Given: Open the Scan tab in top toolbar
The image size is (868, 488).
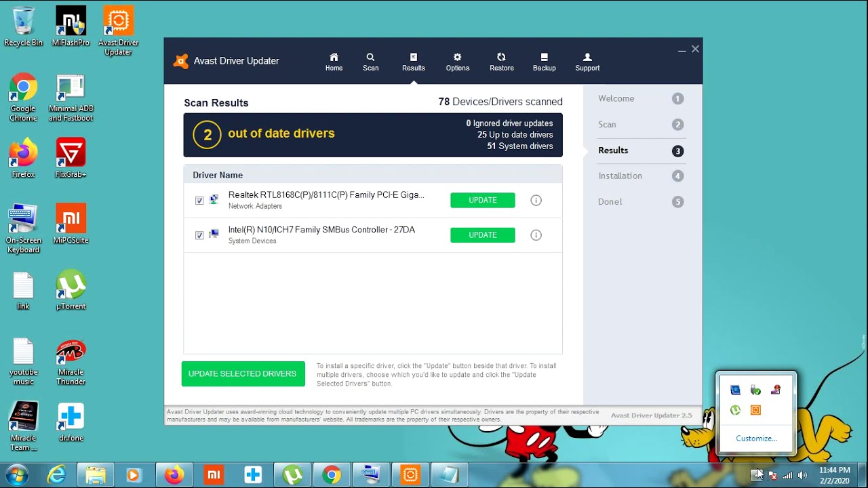Looking at the screenshot, I should click(x=370, y=62).
